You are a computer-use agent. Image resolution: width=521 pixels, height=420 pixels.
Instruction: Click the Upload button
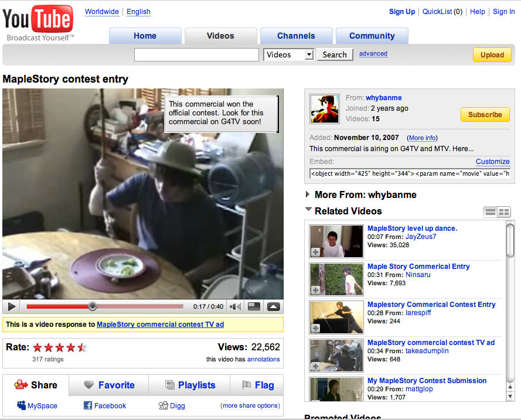click(492, 55)
